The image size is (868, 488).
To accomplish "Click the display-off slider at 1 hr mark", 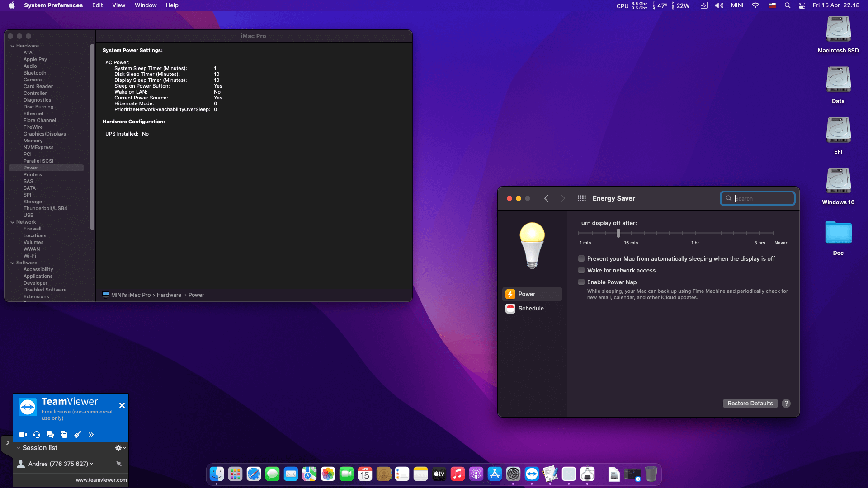I will pyautogui.click(x=695, y=233).
